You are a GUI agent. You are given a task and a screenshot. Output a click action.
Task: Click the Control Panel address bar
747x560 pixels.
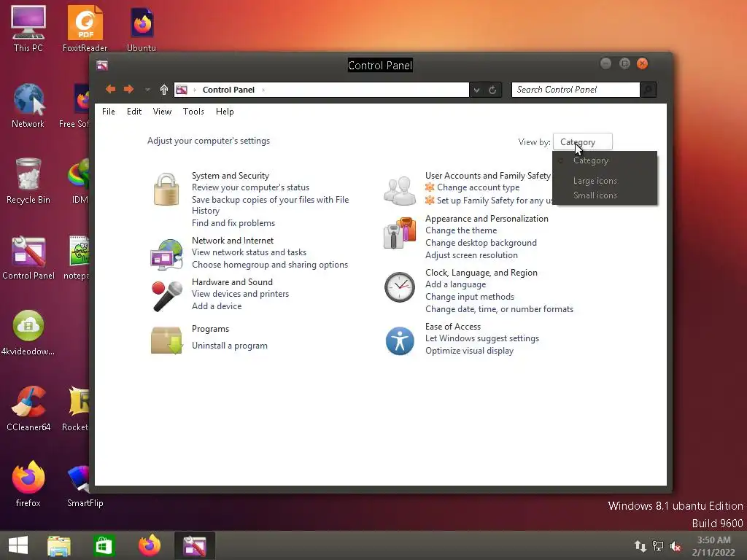(322, 90)
